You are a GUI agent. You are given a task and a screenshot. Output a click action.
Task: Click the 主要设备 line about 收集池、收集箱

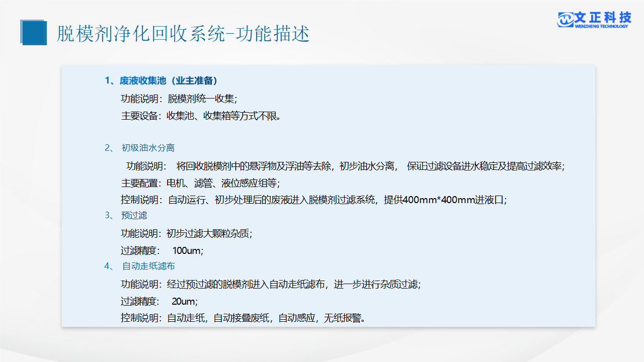(201, 116)
